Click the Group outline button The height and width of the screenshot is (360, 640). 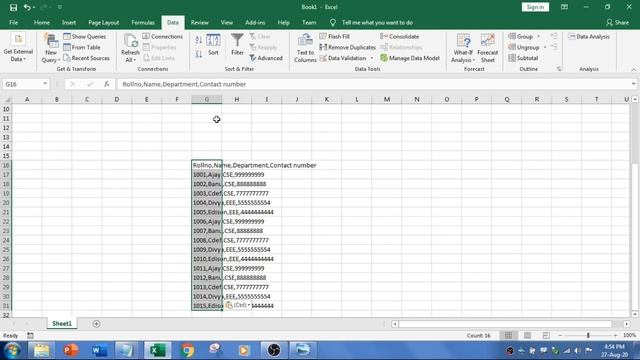(520, 36)
